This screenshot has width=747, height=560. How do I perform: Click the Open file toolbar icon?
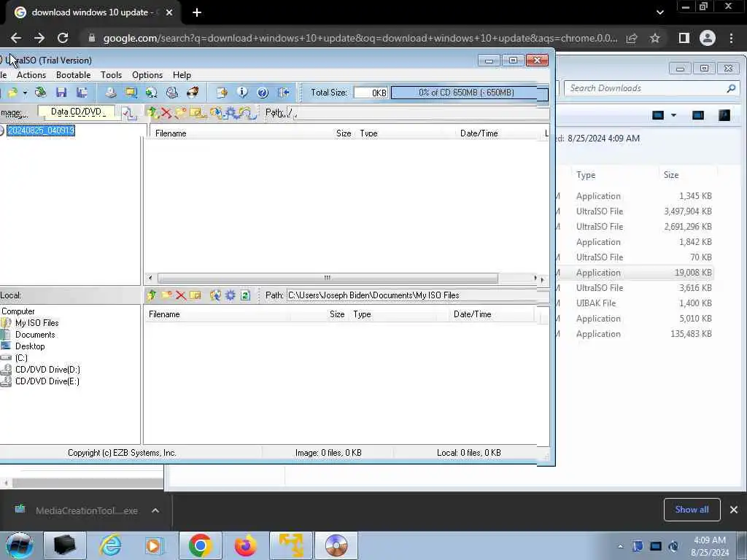click(x=12, y=93)
